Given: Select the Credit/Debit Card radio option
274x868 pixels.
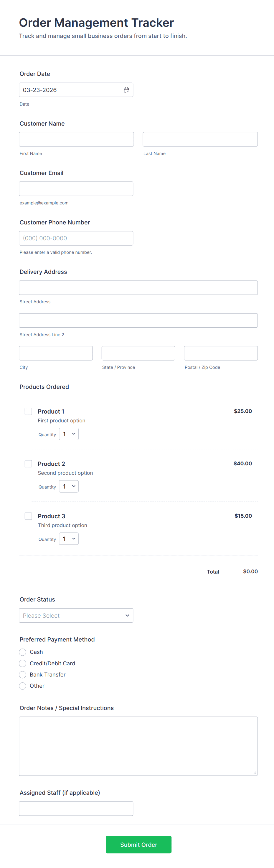Looking at the screenshot, I should point(23,663).
